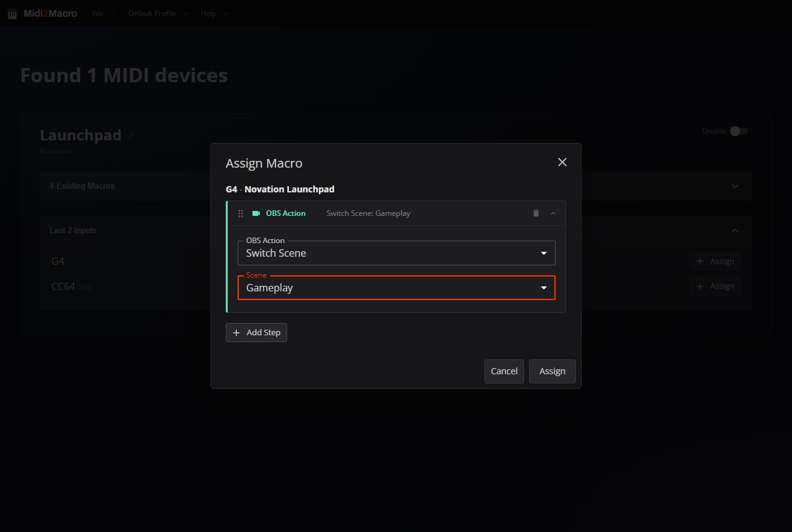Click the Found 1 MIDI devices heading
The image size is (792, 532).
124,75
